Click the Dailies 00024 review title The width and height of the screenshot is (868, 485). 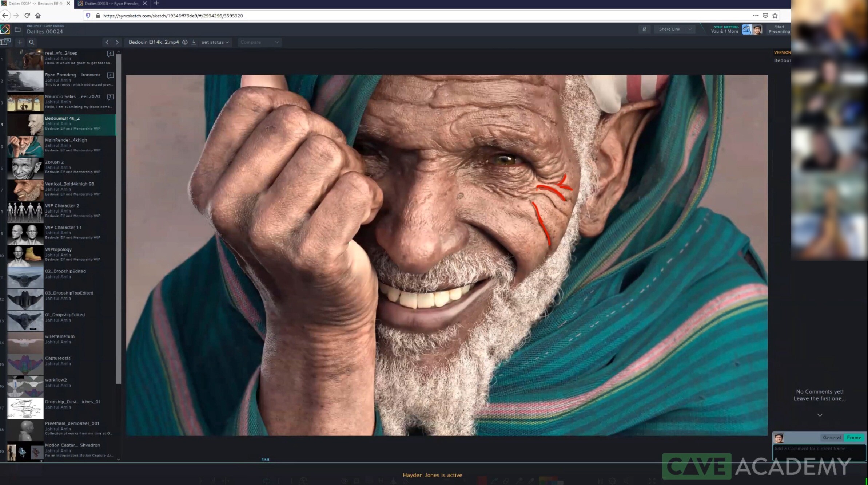(45, 32)
